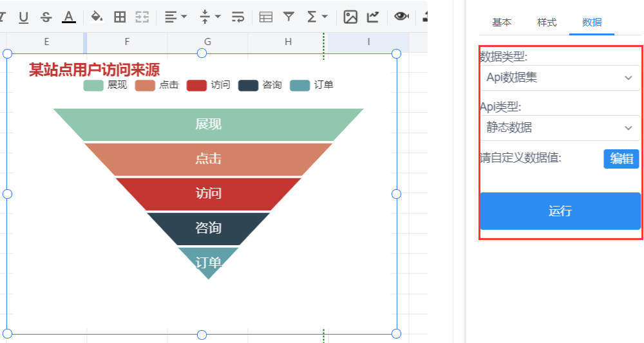Toggle 咨询 legend swatch
This screenshot has height=343, width=644.
(248, 86)
